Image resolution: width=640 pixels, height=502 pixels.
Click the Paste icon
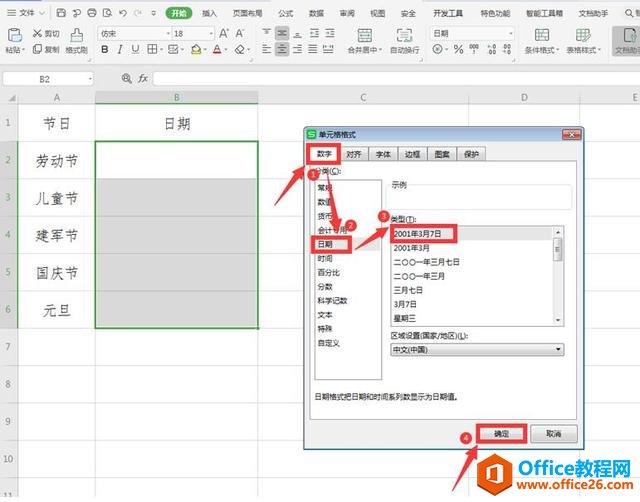pos(15,36)
